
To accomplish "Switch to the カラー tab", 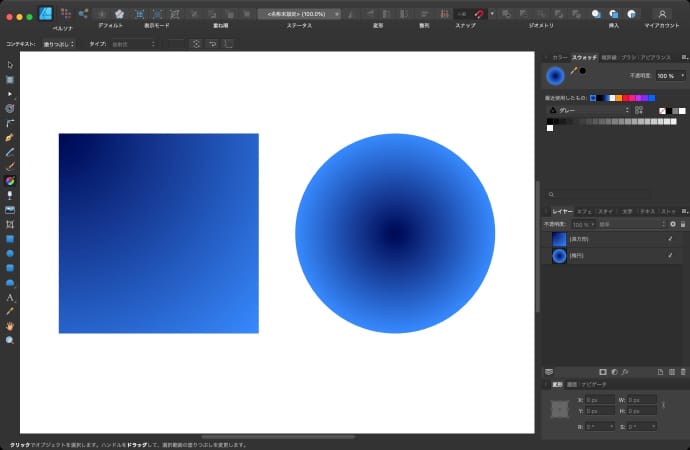I will (559, 57).
